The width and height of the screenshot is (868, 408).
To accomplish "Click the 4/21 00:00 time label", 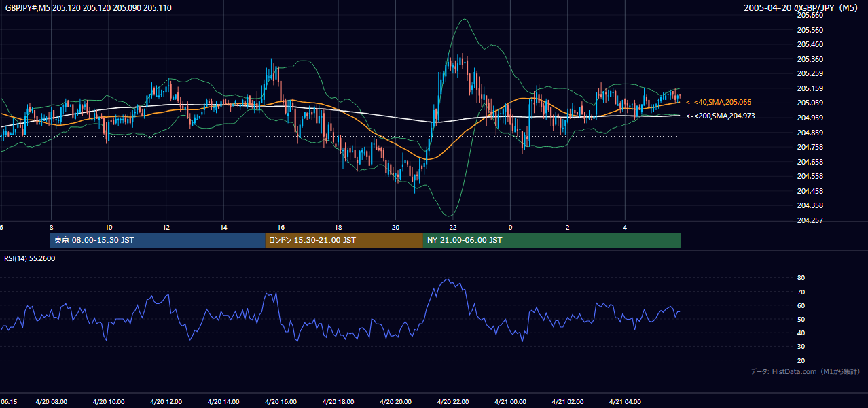I will tap(510, 402).
